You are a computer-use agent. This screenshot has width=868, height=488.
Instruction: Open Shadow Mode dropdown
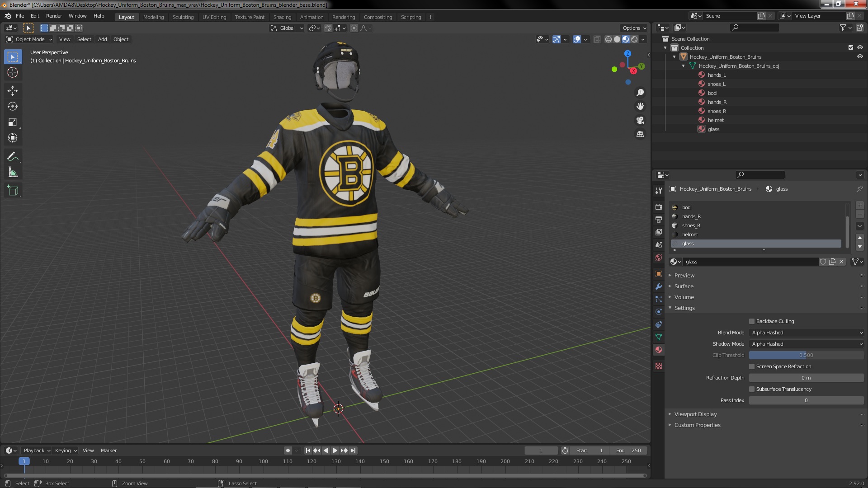coord(807,344)
